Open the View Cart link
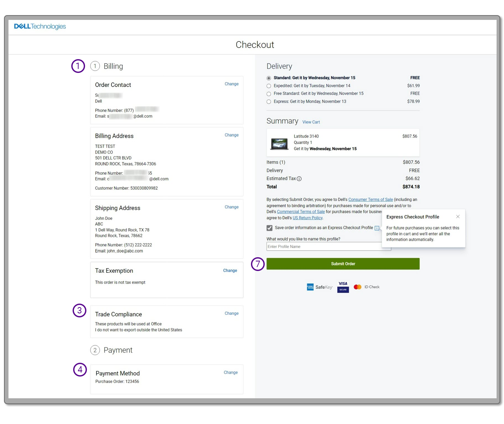 (x=311, y=122)
